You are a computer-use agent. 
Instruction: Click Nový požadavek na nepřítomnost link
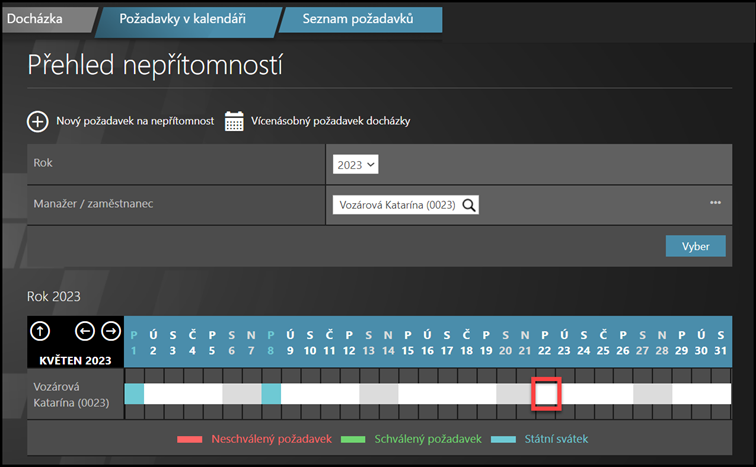(135, 121)
